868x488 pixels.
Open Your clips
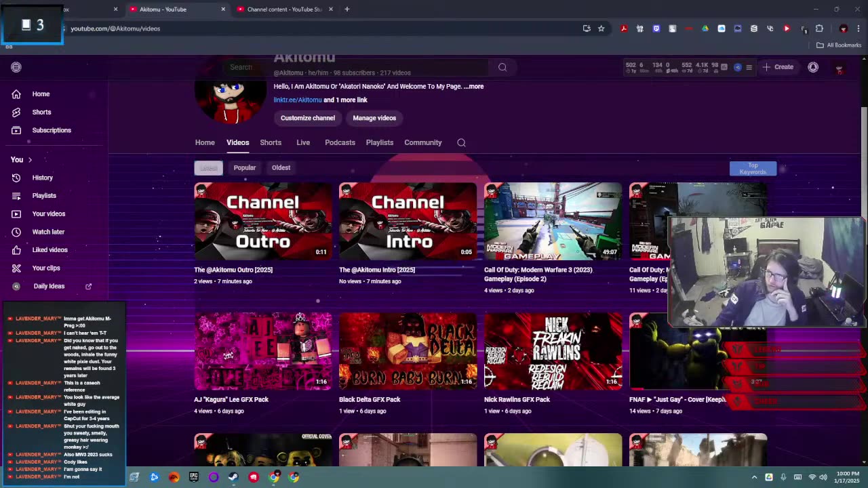pyautogui.click(x=46, y=268)
